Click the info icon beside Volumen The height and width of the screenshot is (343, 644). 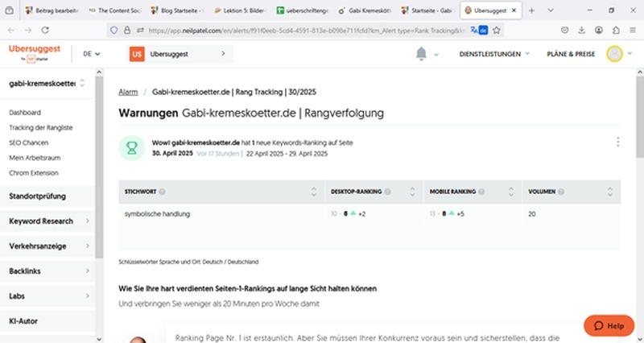pos(558,192)
